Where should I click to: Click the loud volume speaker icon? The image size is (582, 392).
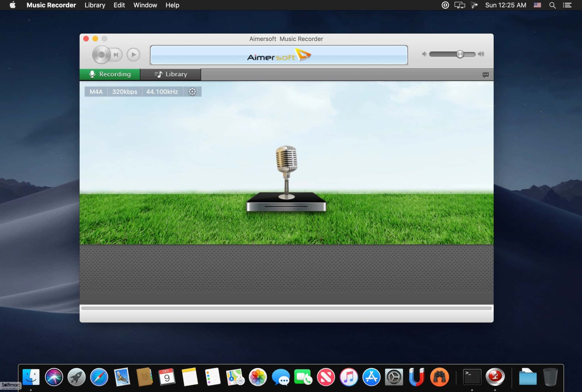click(x=481, y=54)
